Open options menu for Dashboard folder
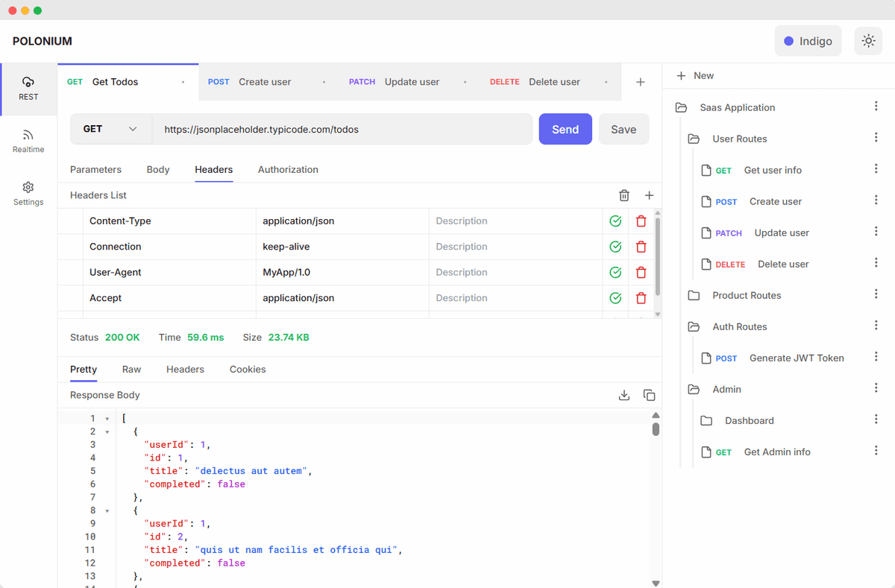Image resolution: width=895 pixels, height=588 pixels. 876,420
